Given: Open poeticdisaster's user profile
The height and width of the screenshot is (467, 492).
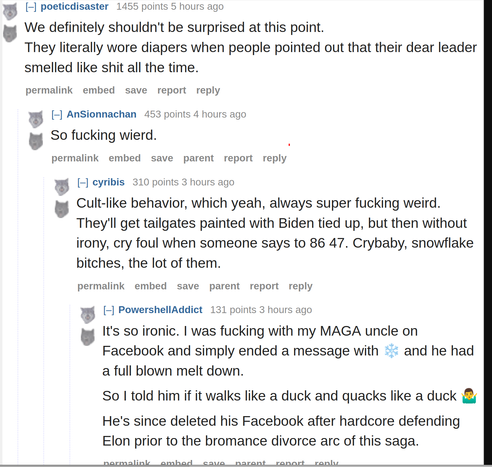Looking at the screenshot, I should (x=74, y=6).
